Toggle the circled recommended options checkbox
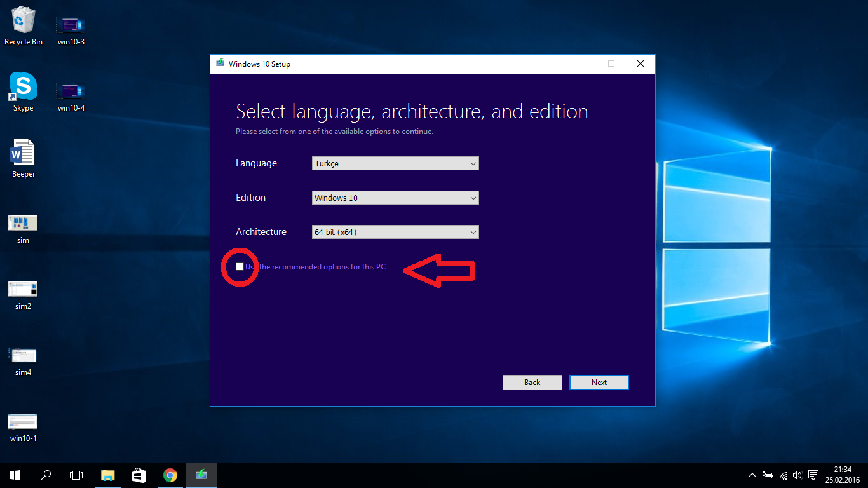 (240, 266)
